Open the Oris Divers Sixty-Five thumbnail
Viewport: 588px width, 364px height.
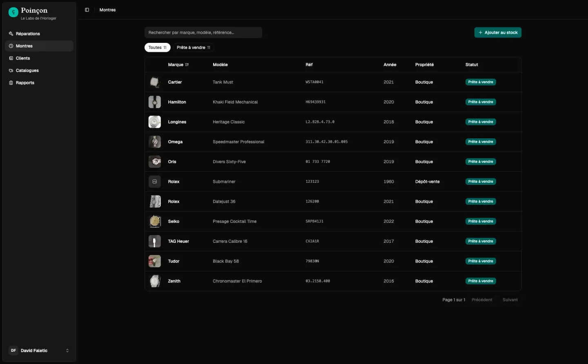(x=155, y=162)
